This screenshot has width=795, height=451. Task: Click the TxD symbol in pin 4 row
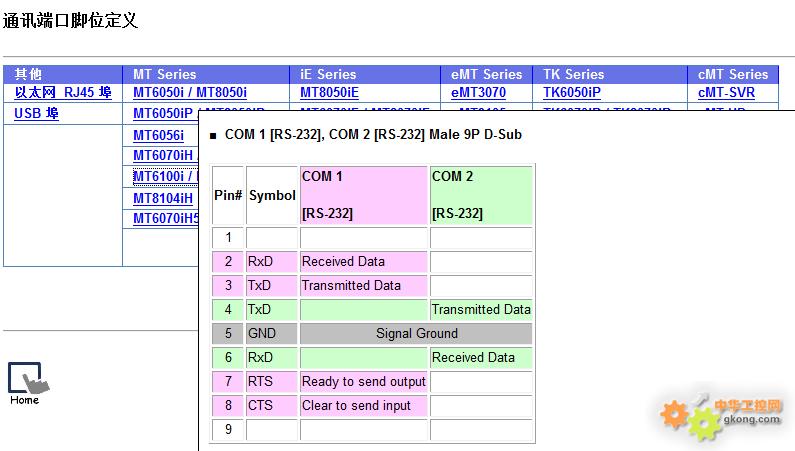[272, 310]
